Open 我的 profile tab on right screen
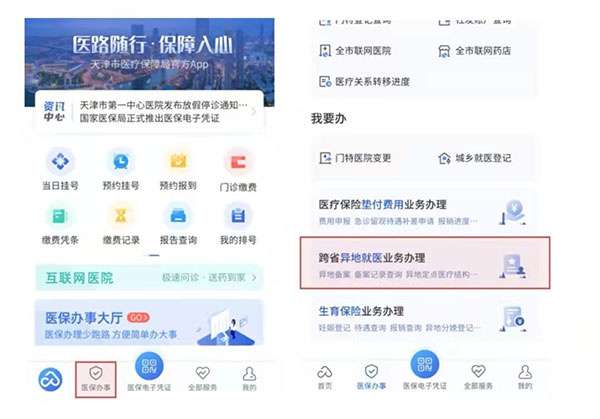600x419 pixels. point(525,377)
